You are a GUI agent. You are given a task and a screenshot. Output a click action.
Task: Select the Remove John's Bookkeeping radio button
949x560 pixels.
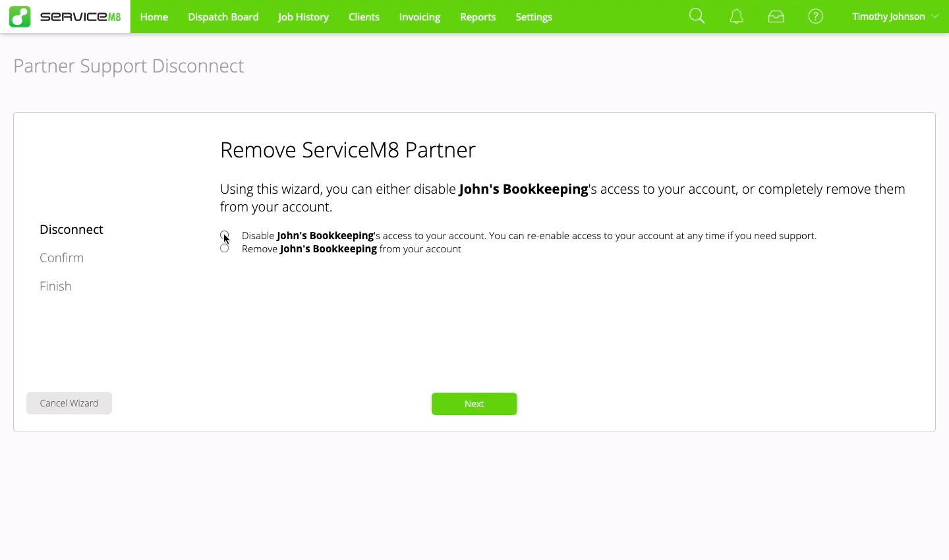point(225,248)
